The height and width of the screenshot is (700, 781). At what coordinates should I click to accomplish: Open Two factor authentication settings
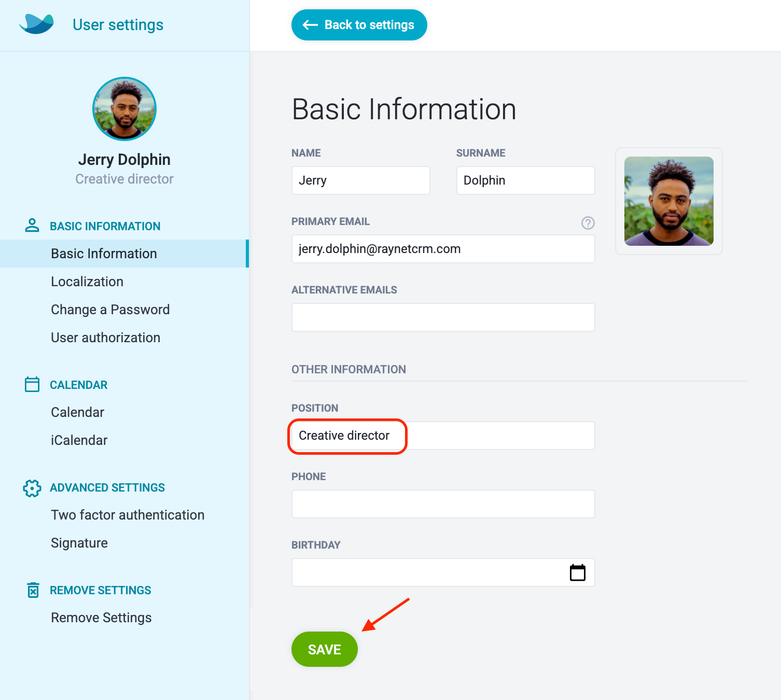tap(128, 515)
